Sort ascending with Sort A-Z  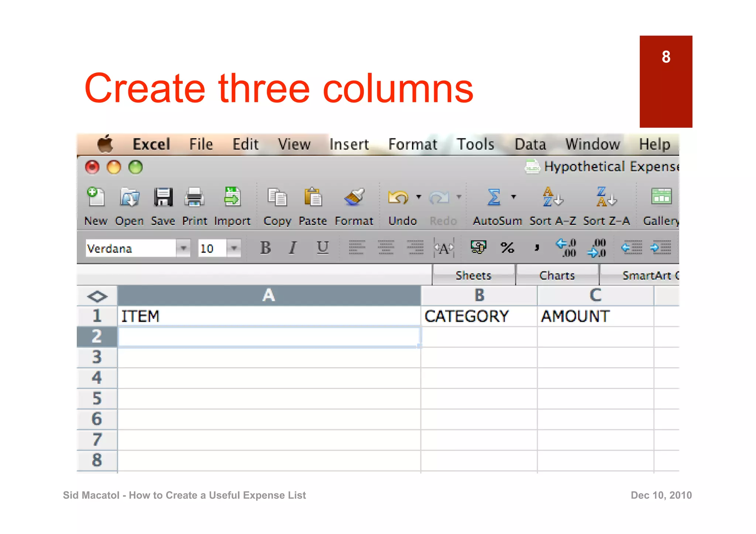[553, 197]
